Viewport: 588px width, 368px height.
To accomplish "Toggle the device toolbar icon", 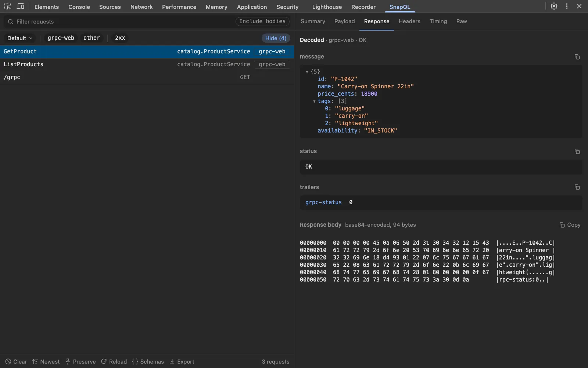I will tap(21, 6).
